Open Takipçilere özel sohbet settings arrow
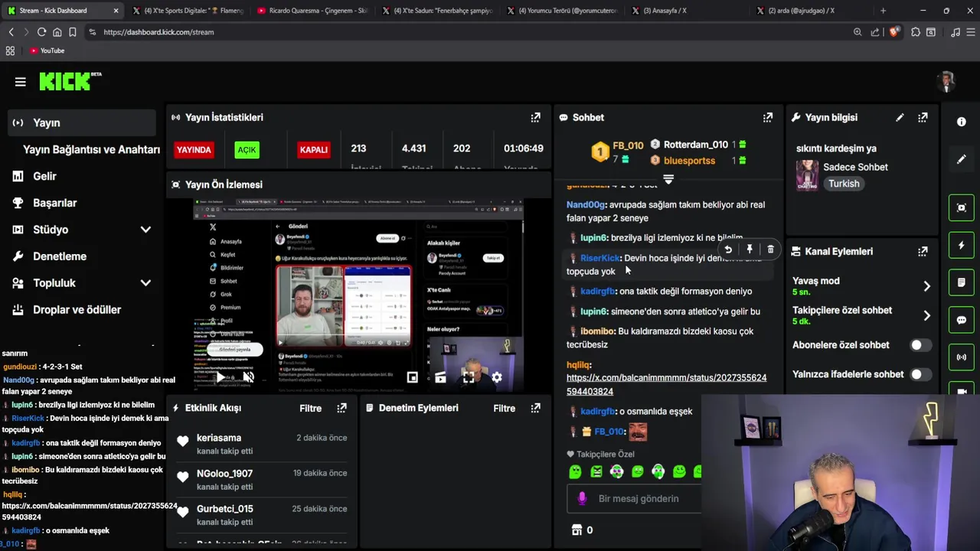This screenshot has width=980, height=551. pyautogui.click(x=926, y=315)
